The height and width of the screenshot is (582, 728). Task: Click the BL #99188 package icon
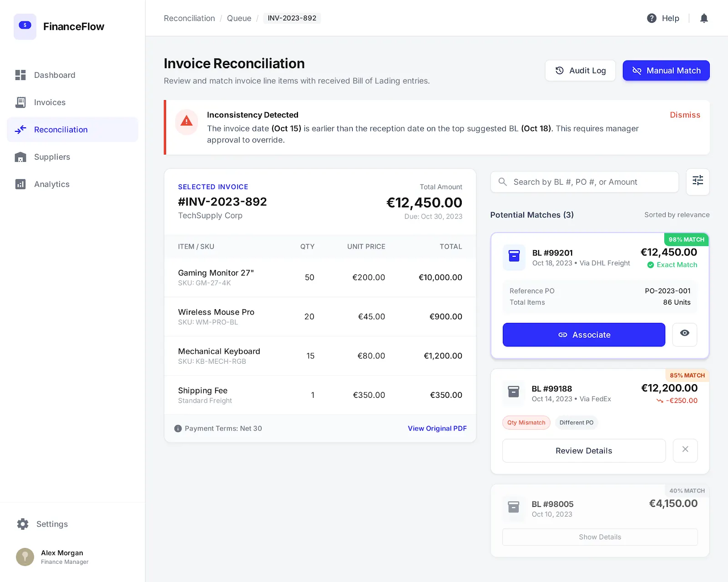[514, 392]
